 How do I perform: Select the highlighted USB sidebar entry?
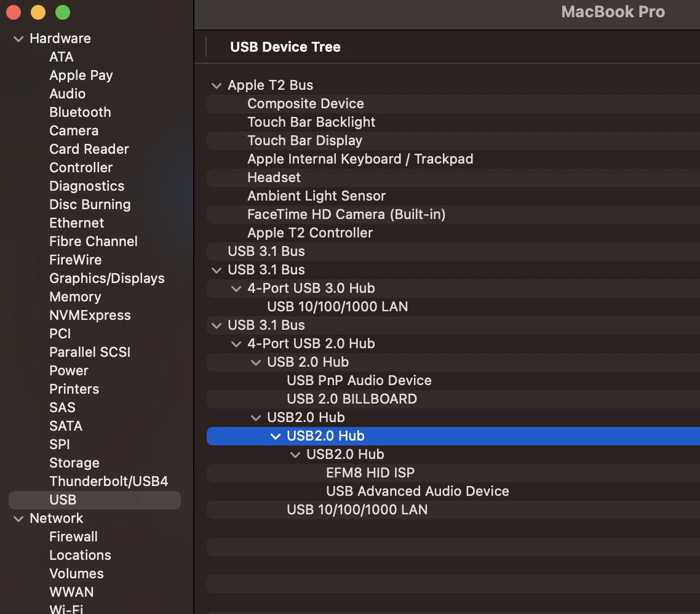point(95,500)
